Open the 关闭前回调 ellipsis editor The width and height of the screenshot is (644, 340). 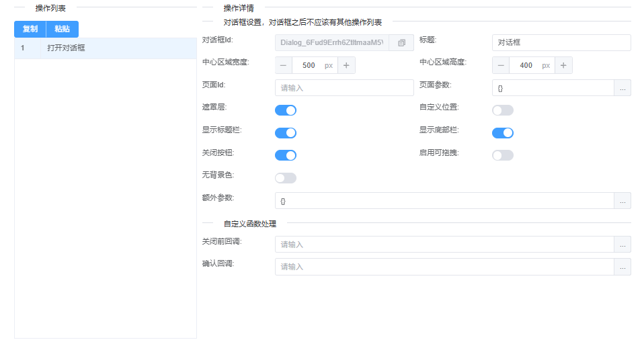point(622,245)
